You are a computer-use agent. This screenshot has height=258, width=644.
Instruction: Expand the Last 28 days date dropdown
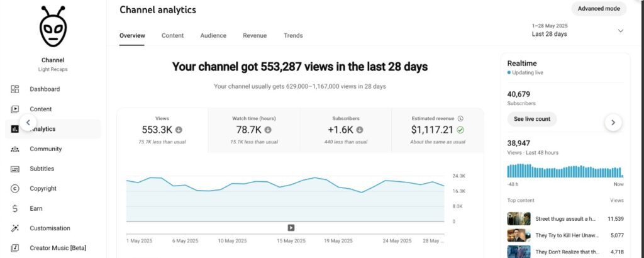pyautogui.click(x=620, y=31)
